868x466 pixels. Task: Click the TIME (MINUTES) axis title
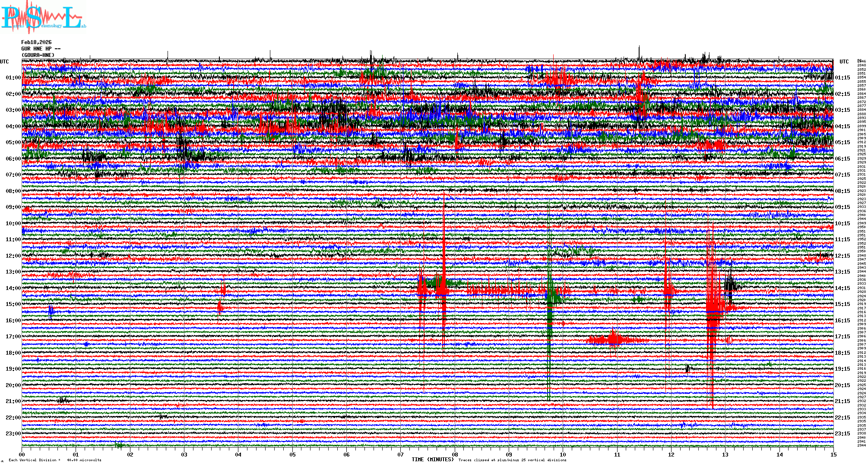click(x=433, y=460)
